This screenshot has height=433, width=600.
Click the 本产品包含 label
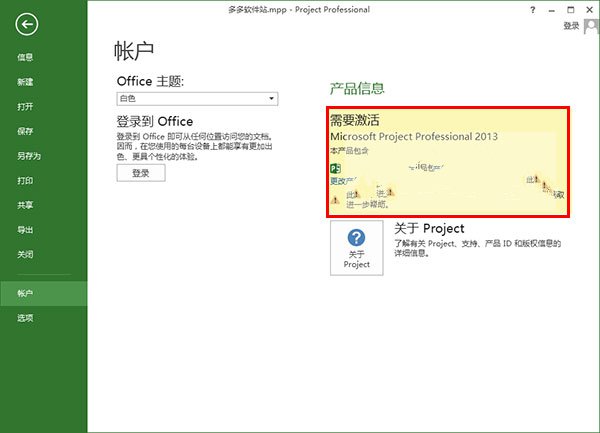coord(349,151)
